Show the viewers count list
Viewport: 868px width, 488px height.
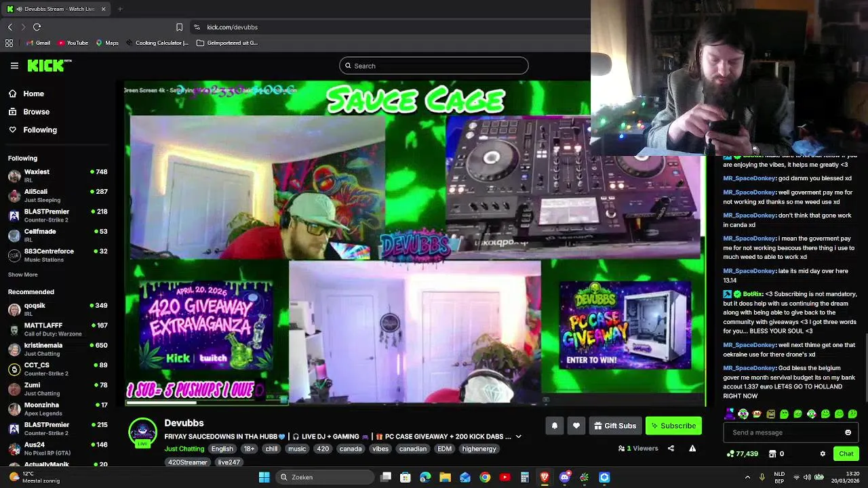pyautogui.click(x=638, y=448)
